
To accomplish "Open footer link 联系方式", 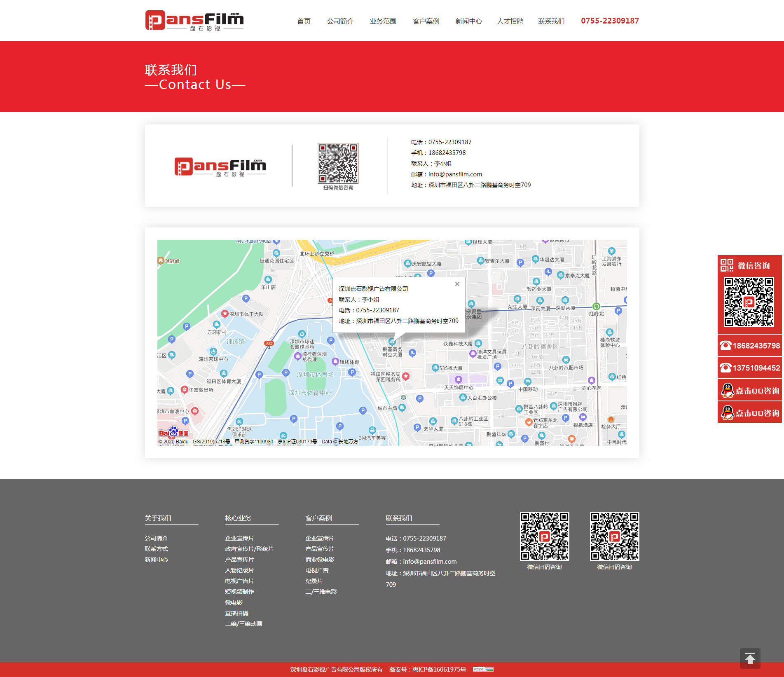I will 156,549.
